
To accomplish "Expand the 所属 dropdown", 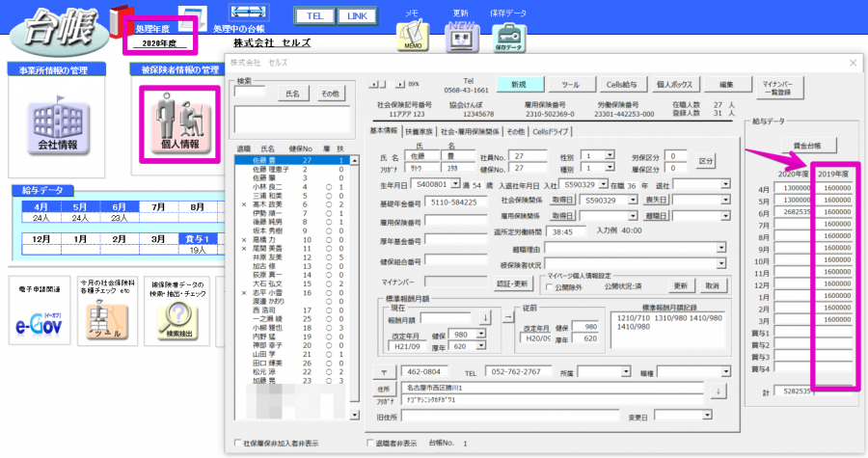I will point(626,372).
